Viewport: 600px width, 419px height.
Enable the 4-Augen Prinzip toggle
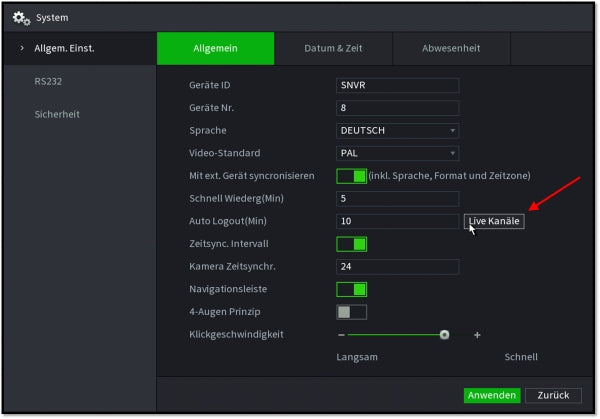[351, 312]
